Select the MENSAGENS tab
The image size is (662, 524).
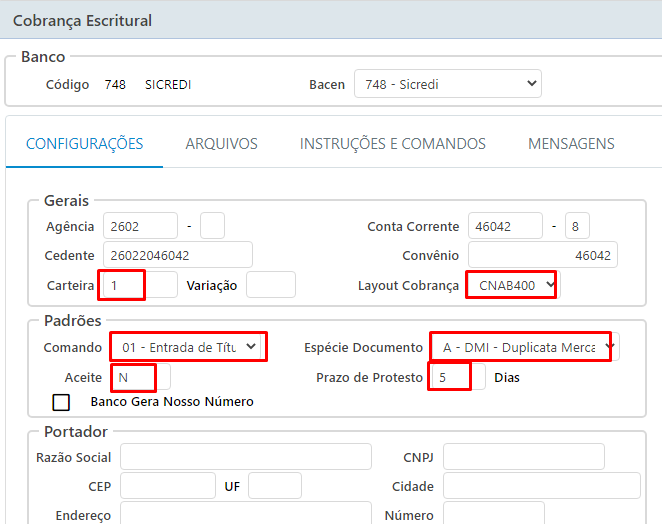[x=571, y=144]
